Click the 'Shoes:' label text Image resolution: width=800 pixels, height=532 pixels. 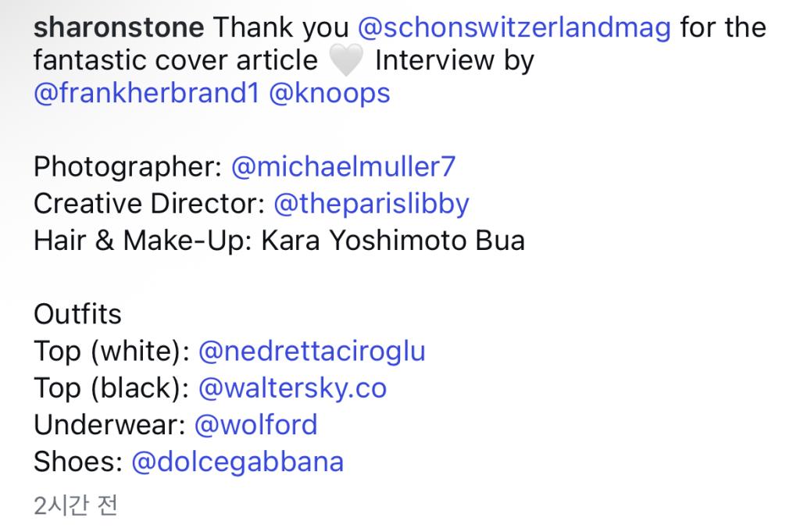(78, 462)
